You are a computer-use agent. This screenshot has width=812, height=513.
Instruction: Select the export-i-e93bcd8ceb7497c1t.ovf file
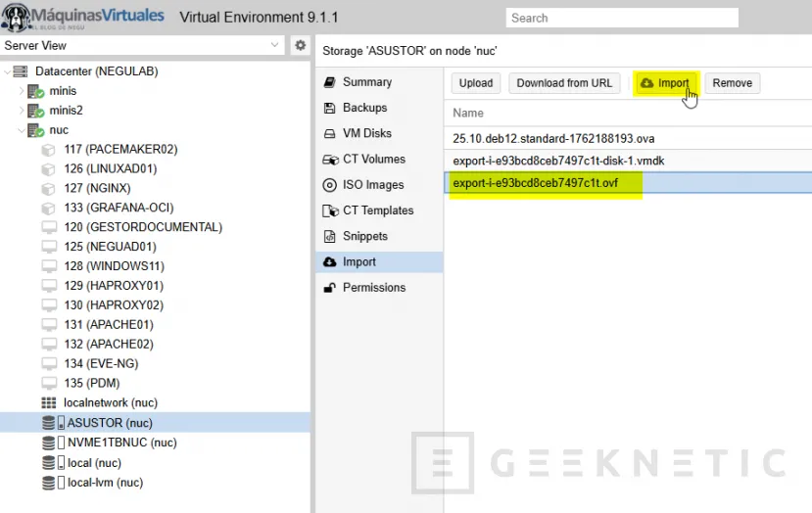pos(628,183)
